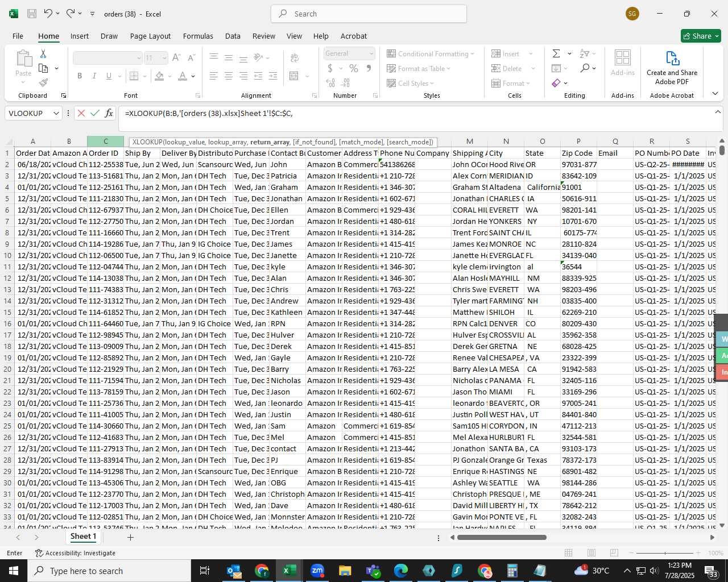Toggle Align Right alignment
This screenshot has height=582, width=728.
tap(243, 76)
